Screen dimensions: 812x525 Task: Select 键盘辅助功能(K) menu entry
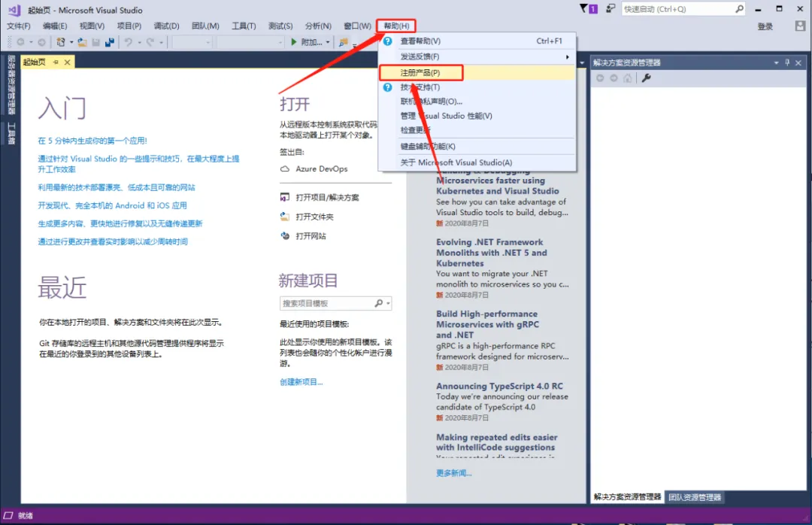(477, 146)
